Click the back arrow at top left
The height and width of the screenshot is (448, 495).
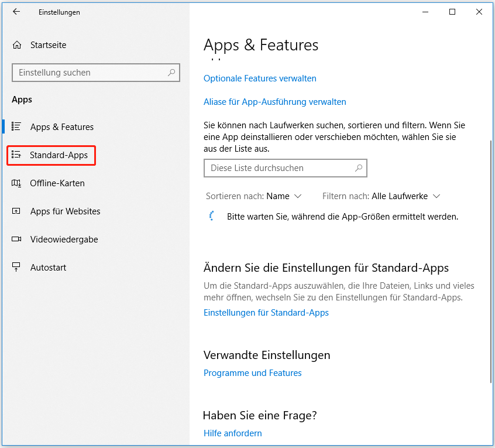[x=16, y=12]
